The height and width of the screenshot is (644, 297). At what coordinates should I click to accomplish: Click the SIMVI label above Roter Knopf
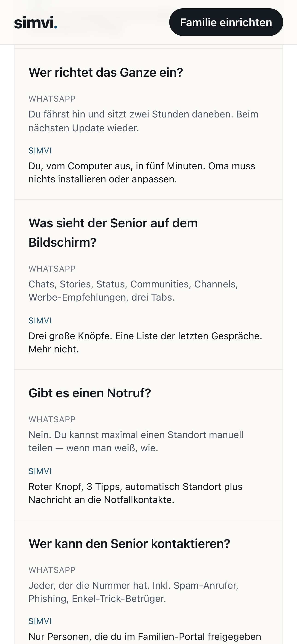coord(40,471)
